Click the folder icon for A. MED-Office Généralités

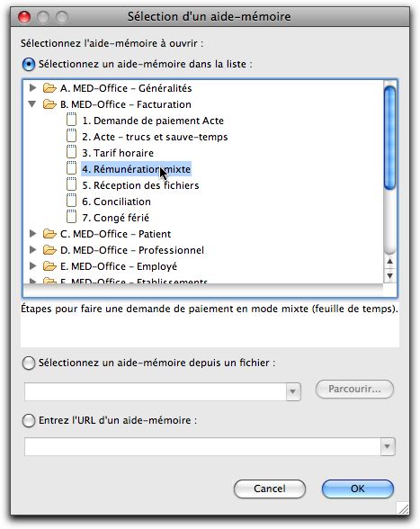pyautogui.click(x=49, y=88)
